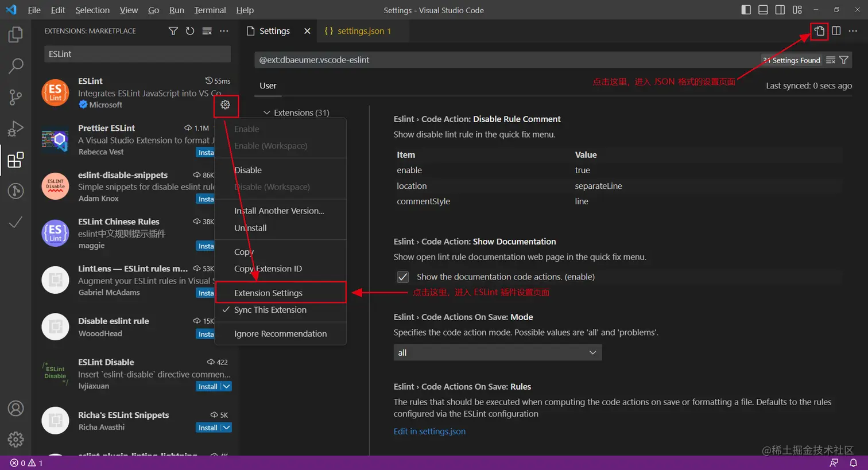Open the Extensions view icon
The image size is (868, 470).
tap(15, 160)
